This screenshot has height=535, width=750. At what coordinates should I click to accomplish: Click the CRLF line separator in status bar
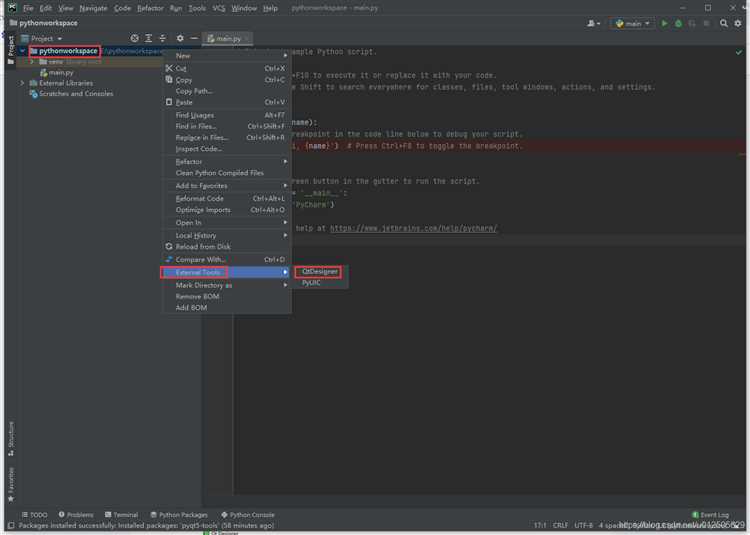click(560, 525)
